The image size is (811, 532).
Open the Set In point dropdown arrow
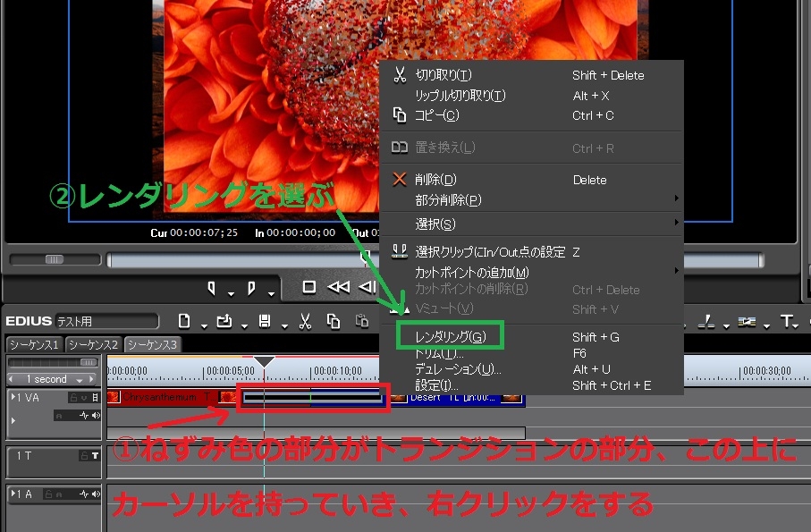click(x=232, y=294)
